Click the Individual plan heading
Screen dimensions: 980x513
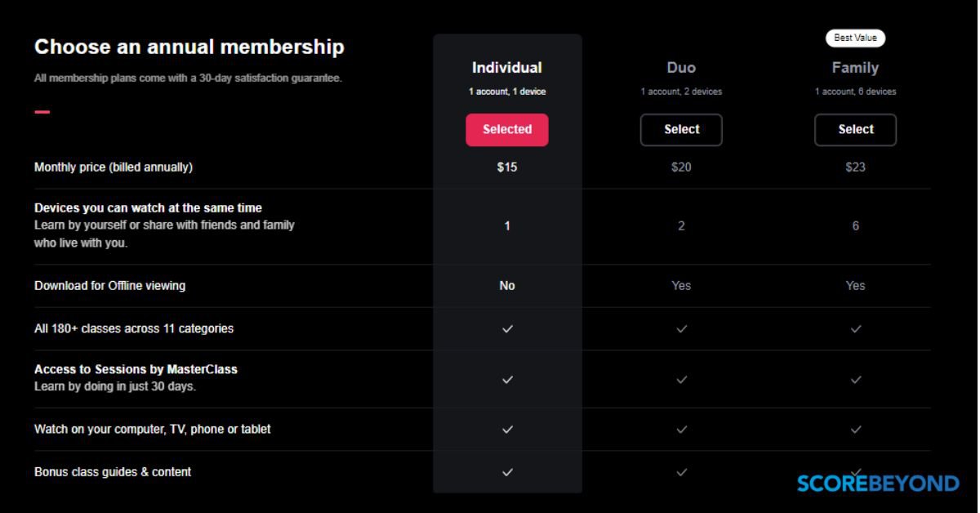point(507,68)
